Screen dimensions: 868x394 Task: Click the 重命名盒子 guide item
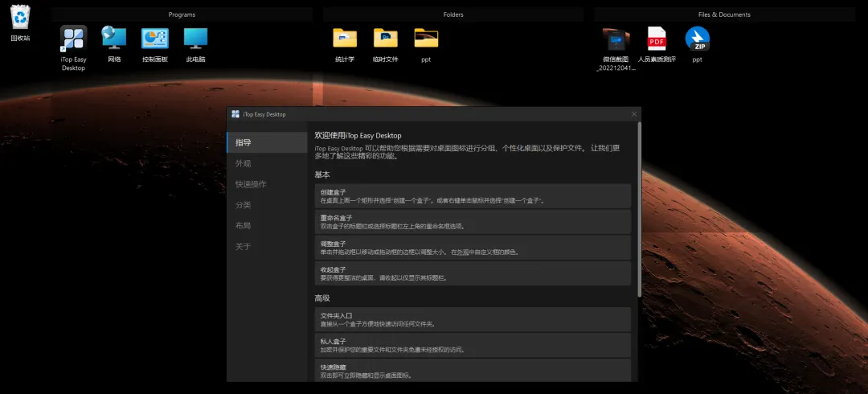(x=473, y=222)
